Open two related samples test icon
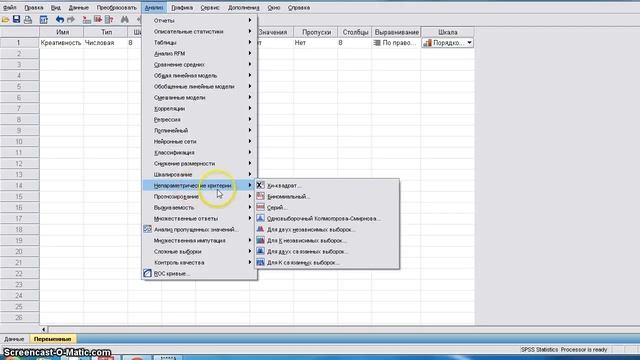The image size is (640, 360). 260,251
